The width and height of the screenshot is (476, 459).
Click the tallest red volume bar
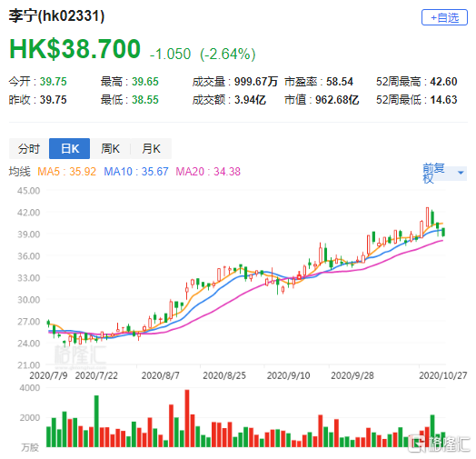187,418
